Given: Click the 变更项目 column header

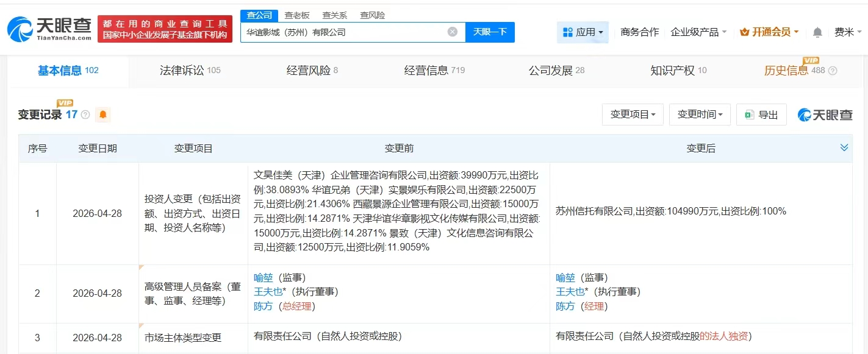Looking at the screenshot, I should point(193,148).
